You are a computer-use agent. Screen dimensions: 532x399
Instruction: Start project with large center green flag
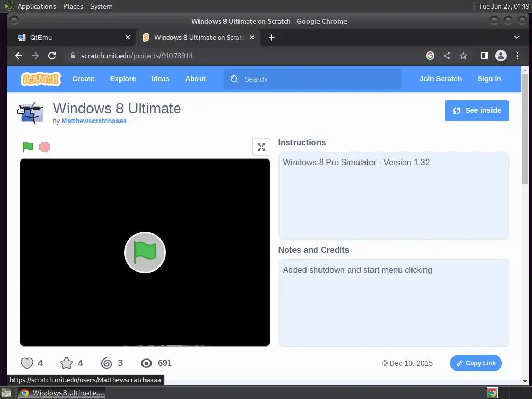pos(145,252)
